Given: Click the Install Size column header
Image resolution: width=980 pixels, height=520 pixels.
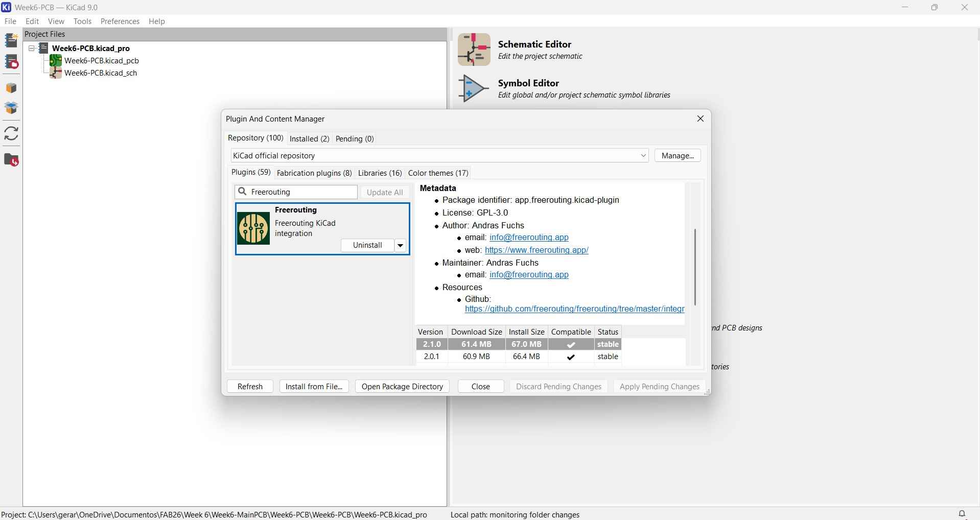Looking at the screenshot, I should pyautogui.click(x=527, y=332).
